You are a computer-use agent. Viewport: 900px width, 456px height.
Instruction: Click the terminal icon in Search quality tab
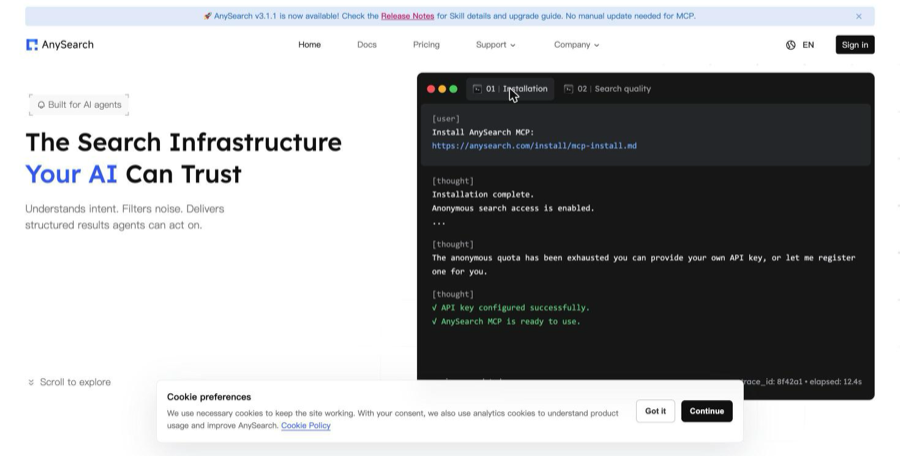568,89
